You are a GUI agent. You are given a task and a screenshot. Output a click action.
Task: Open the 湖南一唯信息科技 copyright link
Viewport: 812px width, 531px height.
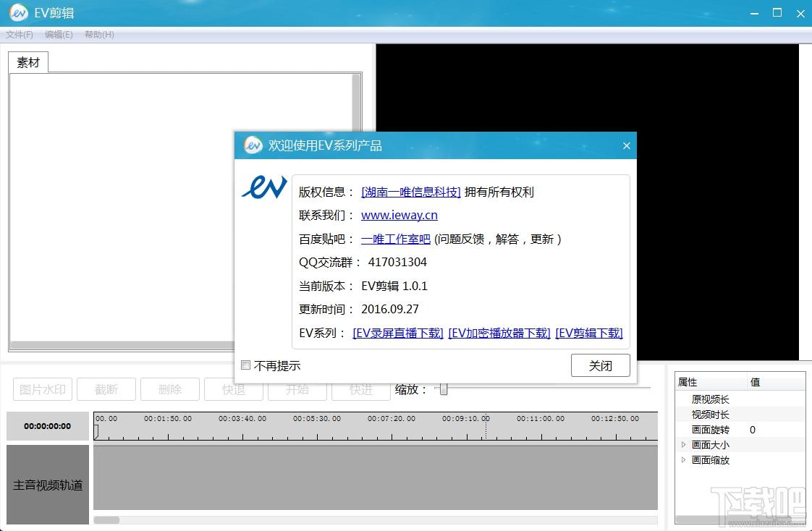pos(411,192)
